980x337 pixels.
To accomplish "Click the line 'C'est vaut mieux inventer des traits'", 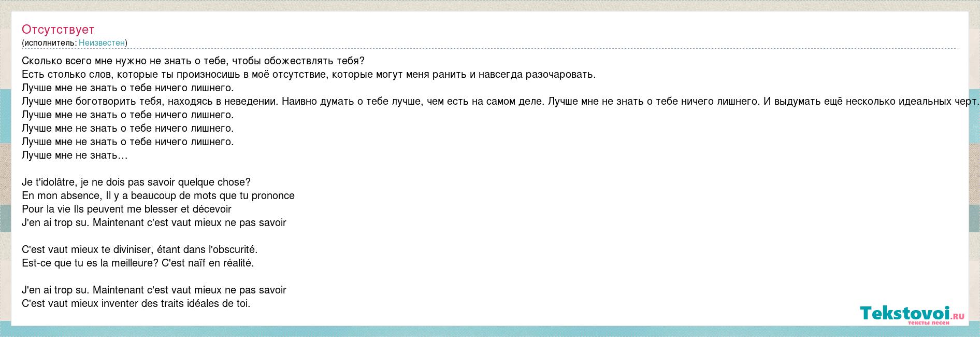I will pyautogui.click(x=136, y=303).
